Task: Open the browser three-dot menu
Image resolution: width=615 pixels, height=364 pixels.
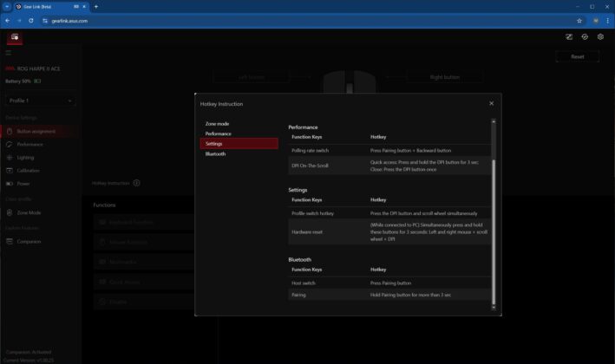Action: coord(607,21)
